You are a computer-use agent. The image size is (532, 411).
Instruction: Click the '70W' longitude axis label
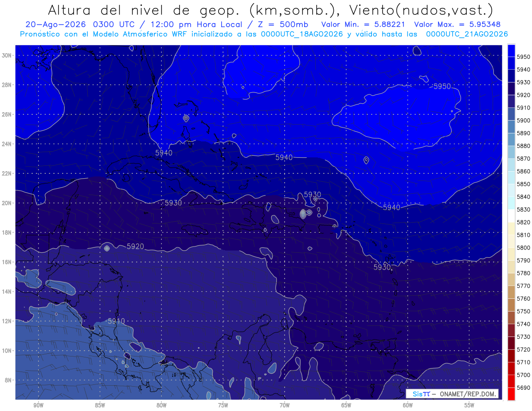click(x=285, y=405)
